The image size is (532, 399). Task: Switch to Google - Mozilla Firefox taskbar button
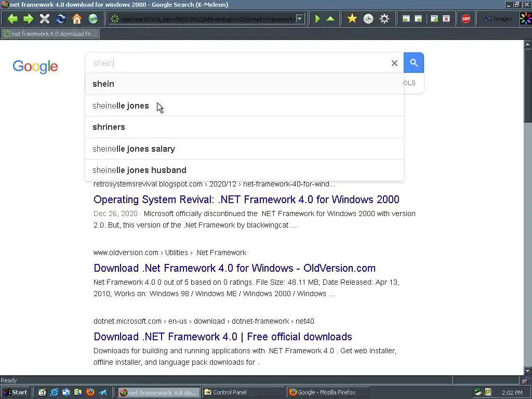coord(328,392)
